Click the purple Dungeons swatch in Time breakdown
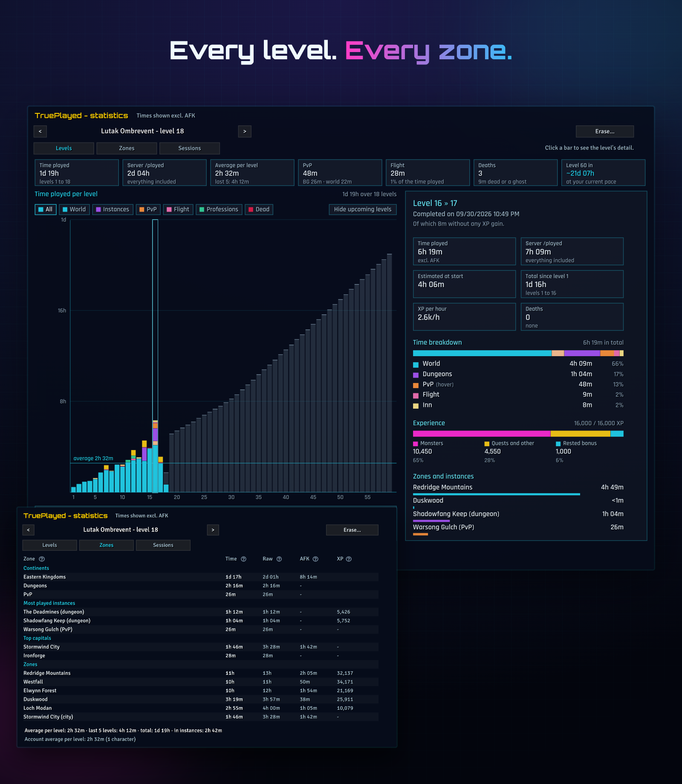 point(416,375)
